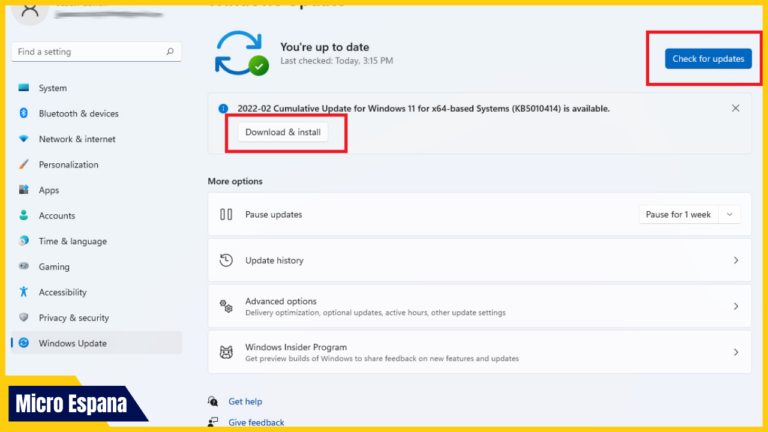The width and height of the screenshot is (768, 432).
Task: Click the Pause updates pause icon
Action: pyautogui.click(x=226, y=214)
